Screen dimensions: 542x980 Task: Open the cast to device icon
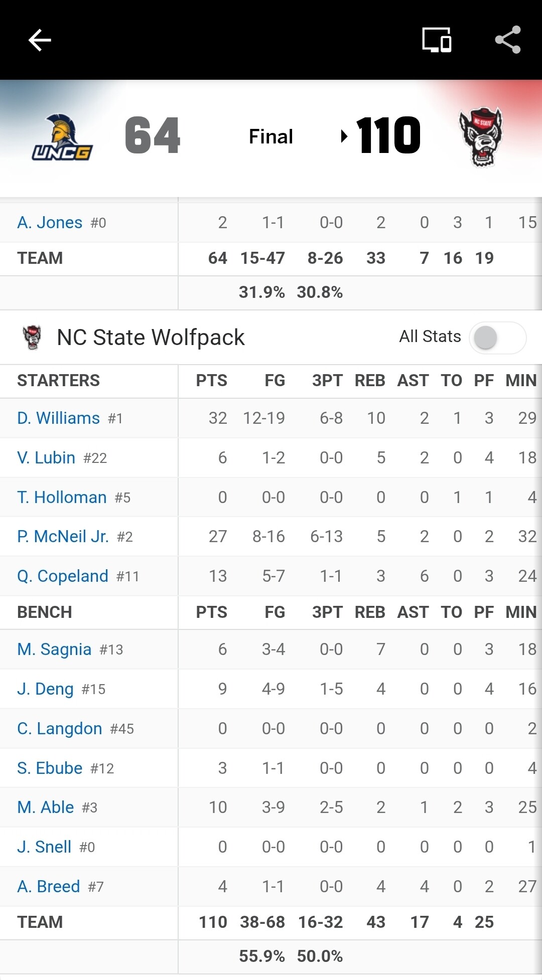437,40
